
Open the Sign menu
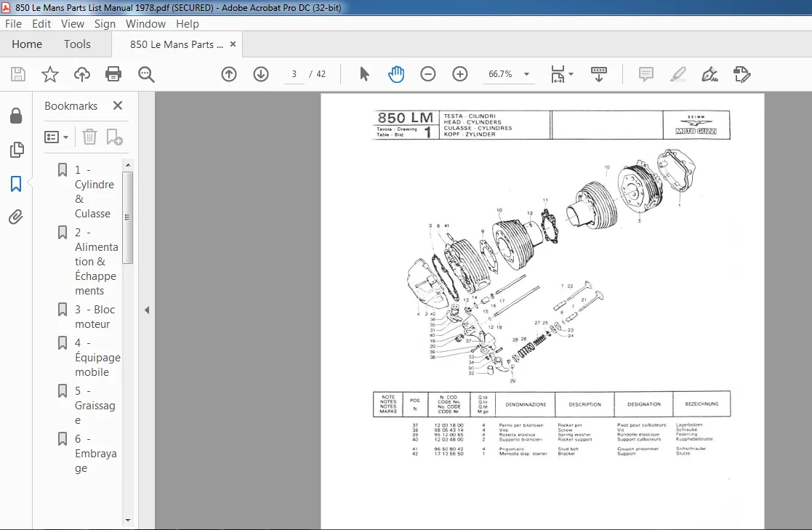click(x=105, y=24)
